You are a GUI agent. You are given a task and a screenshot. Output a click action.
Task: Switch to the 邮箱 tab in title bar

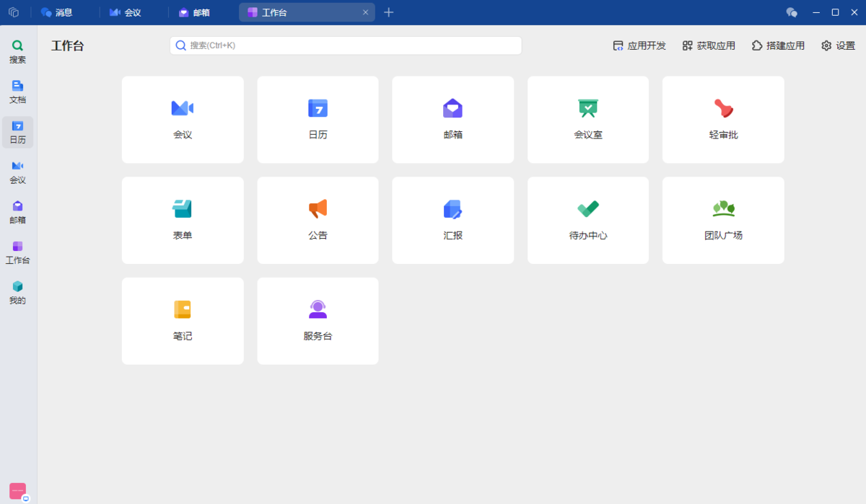(x=195, y=12)
